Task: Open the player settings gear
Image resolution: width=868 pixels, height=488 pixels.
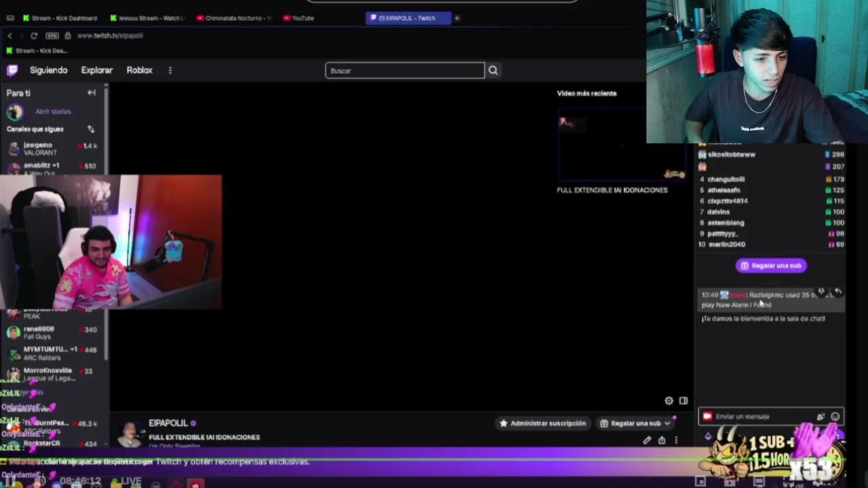Action: (669, 401)
